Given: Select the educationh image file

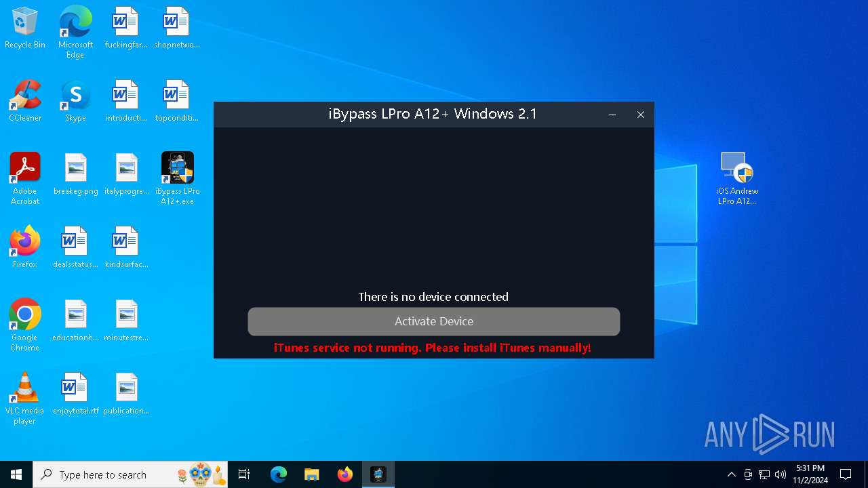Looking at the screenshot, I should point(75,321).
